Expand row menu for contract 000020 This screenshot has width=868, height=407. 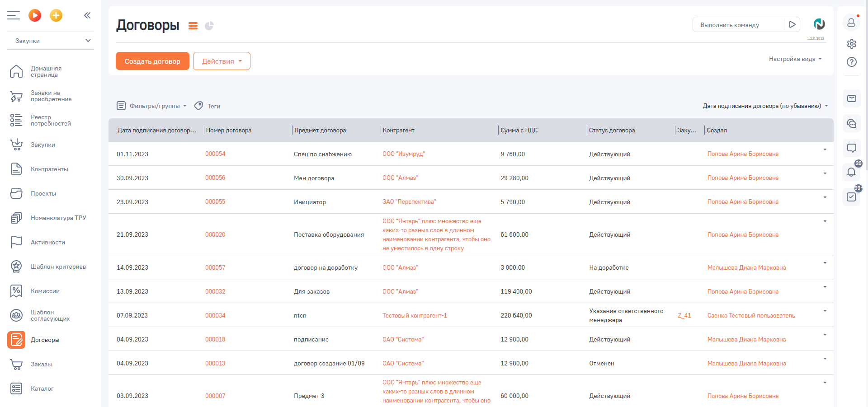(825, 221)
